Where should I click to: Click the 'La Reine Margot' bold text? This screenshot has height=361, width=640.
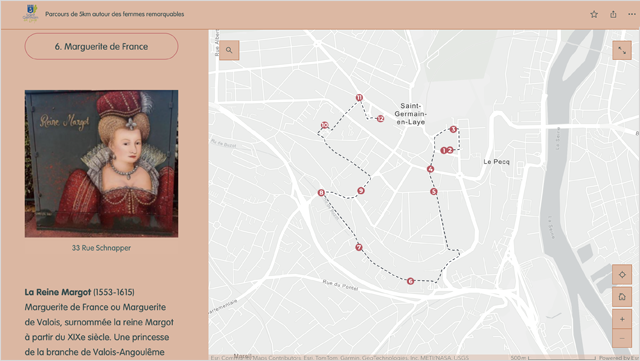[58, 292]
